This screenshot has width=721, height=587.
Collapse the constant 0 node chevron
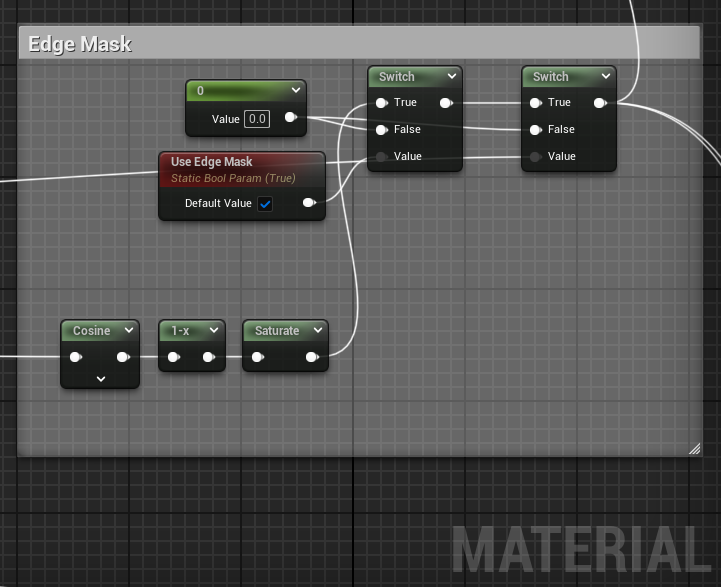(x=296, y=90)
